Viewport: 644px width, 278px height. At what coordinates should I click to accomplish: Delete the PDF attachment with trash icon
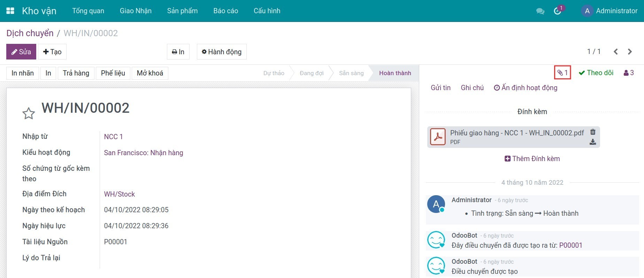(593, 132)
